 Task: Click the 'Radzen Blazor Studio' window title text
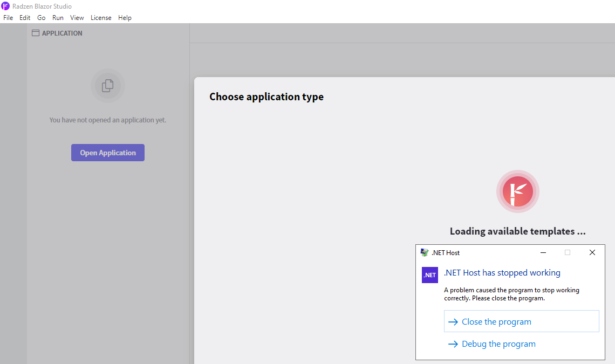[42, 6]
